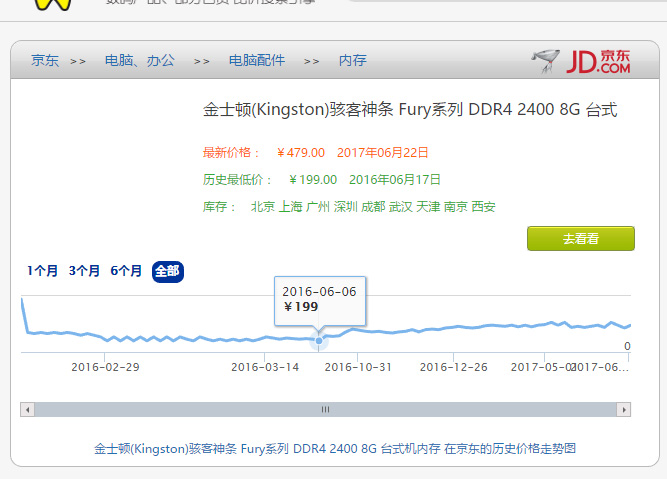Screen dimensions: 667x479
Task: Show the 6个月 price history
Action: (x=126, y=271)
